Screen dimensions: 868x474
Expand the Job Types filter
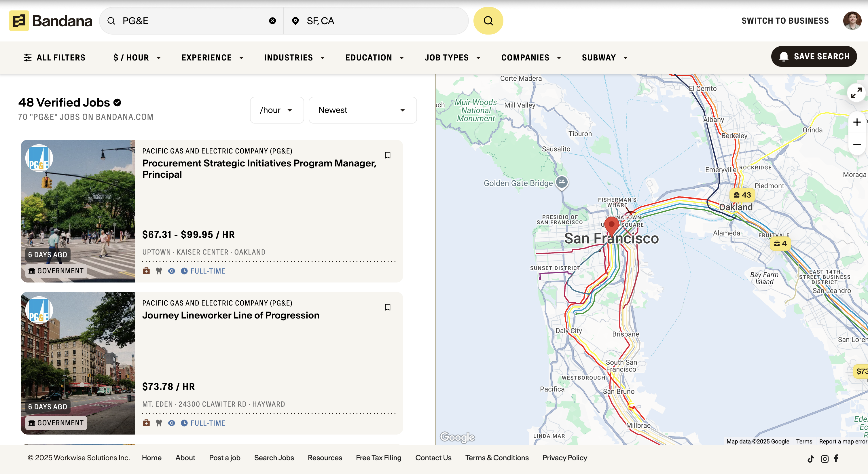[x=452, y=58]
